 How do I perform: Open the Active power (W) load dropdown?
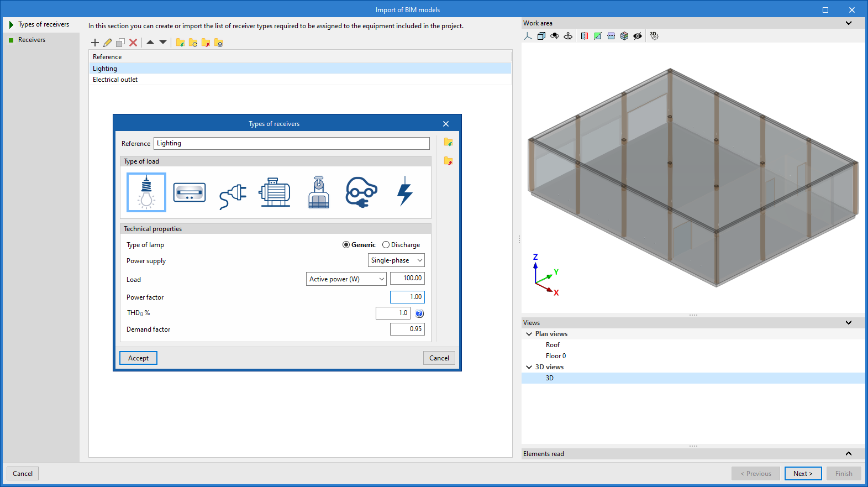pyautogui.click(x=346, y=279)
